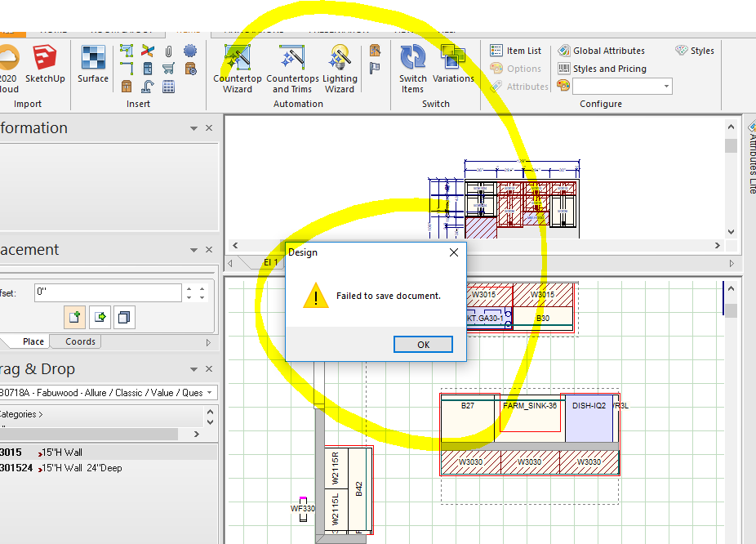Viewport: 756px width, 544px height.
Task: Select the Place tab
Action: click(33, 342)
